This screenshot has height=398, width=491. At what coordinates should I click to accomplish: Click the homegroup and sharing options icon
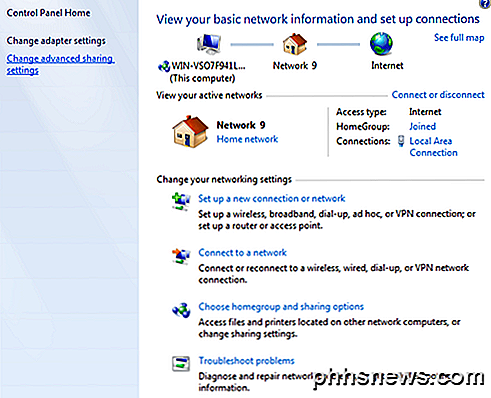(181, 310)
